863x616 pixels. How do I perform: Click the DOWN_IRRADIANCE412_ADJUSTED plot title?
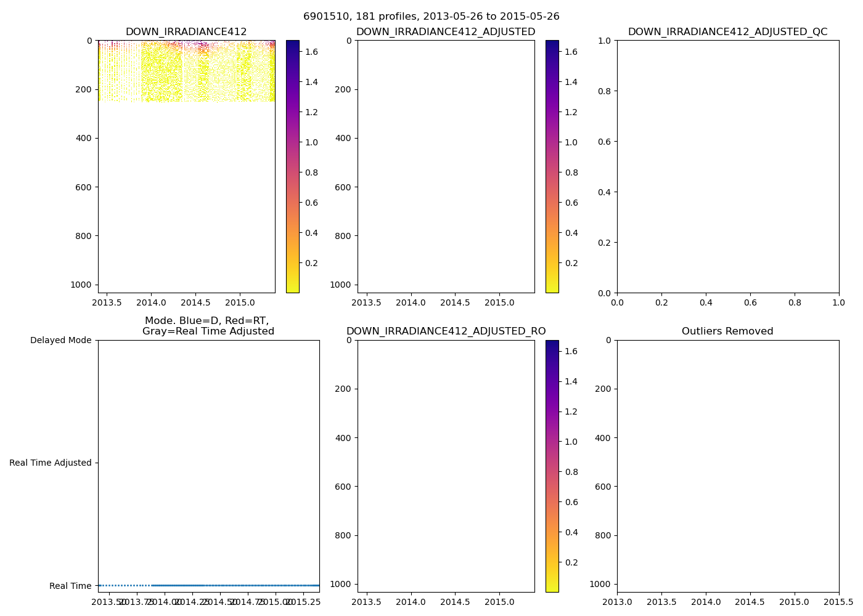(446, 32)
